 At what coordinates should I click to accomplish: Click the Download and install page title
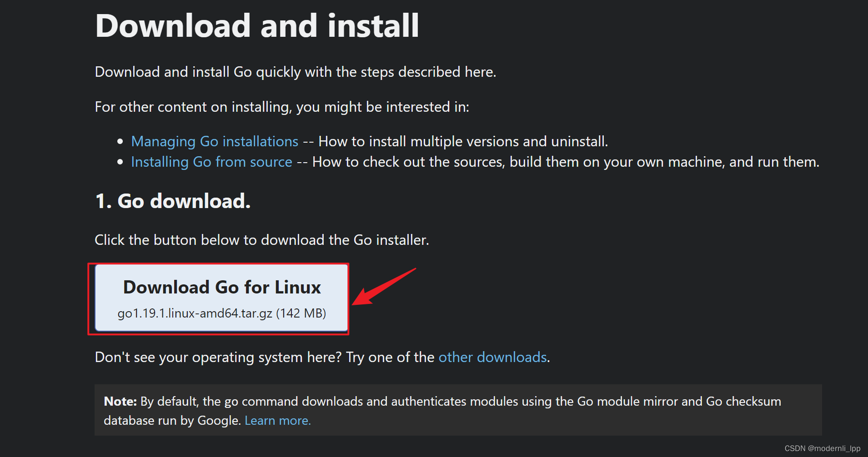pyautogui.click(x=256, y=26)
